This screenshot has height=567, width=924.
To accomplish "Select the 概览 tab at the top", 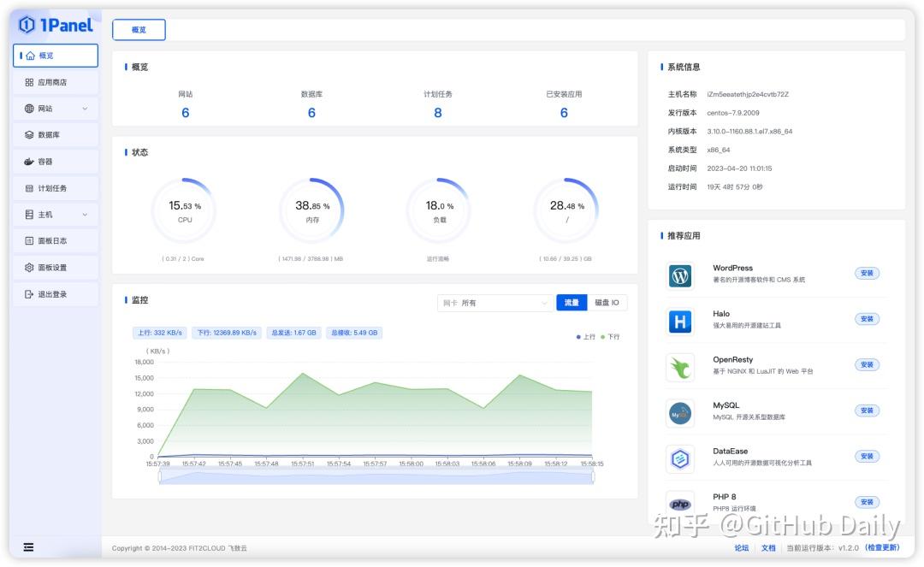I will [139, 30].
